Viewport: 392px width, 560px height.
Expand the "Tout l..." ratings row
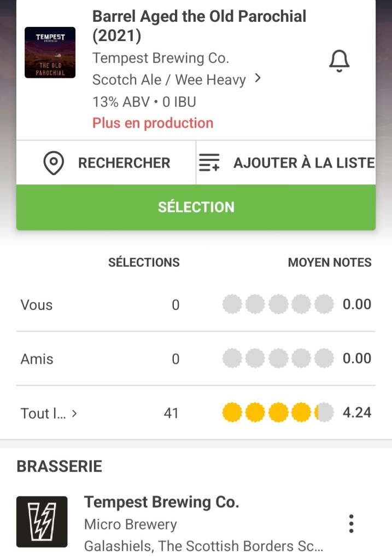pos(74,414)
